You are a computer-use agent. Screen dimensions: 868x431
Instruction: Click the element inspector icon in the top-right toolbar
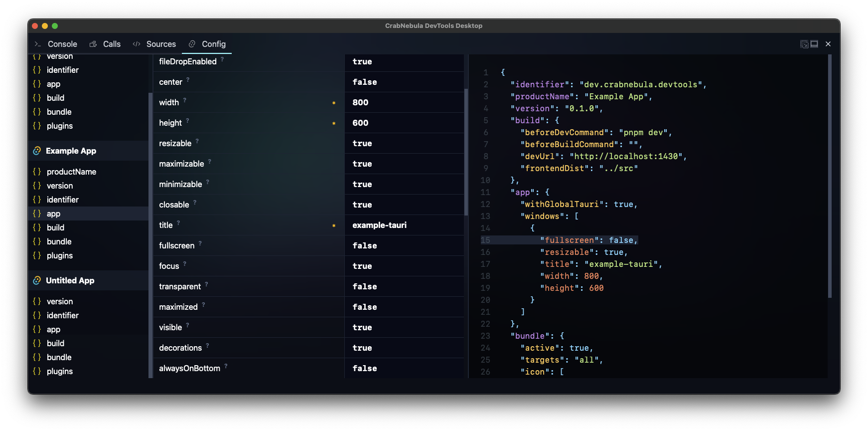pyautogui.click(x=804, y=44)
